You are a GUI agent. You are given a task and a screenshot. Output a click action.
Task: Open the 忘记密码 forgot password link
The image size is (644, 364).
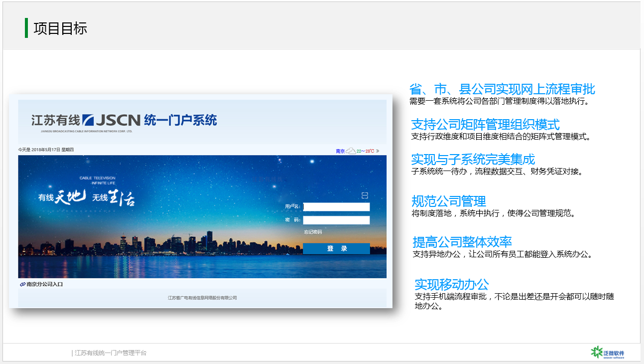click(x=313, y=232)
